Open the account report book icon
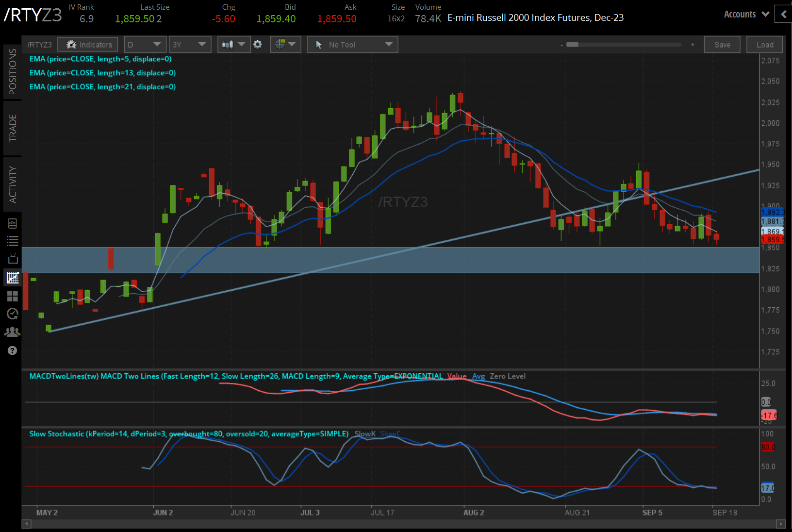The width and height of the screenshot is (792, 532). pos(13,223)
